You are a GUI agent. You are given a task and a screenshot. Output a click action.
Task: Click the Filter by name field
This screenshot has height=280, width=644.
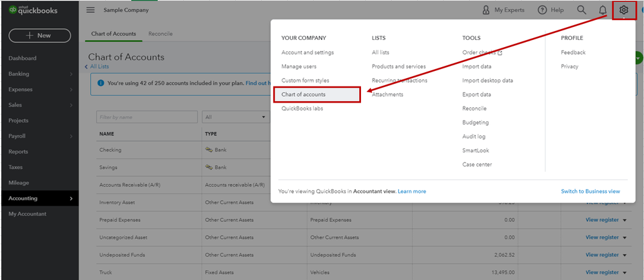147,117
